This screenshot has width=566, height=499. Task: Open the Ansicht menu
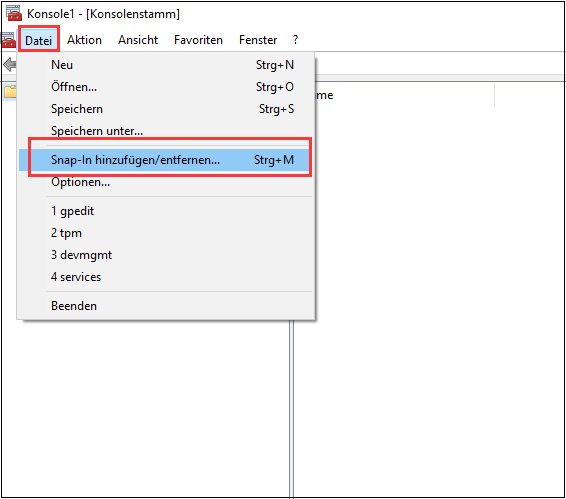click(138, 40)
